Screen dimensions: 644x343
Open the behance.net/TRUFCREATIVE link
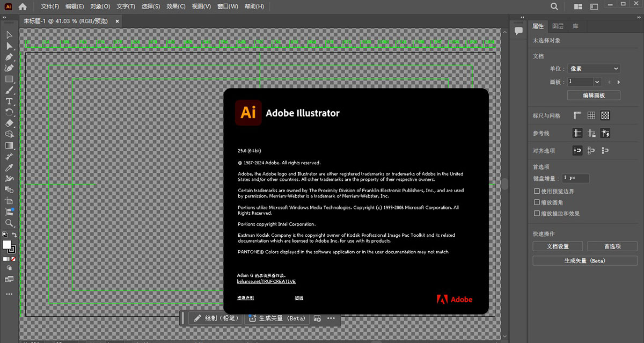tap(267, 281)
